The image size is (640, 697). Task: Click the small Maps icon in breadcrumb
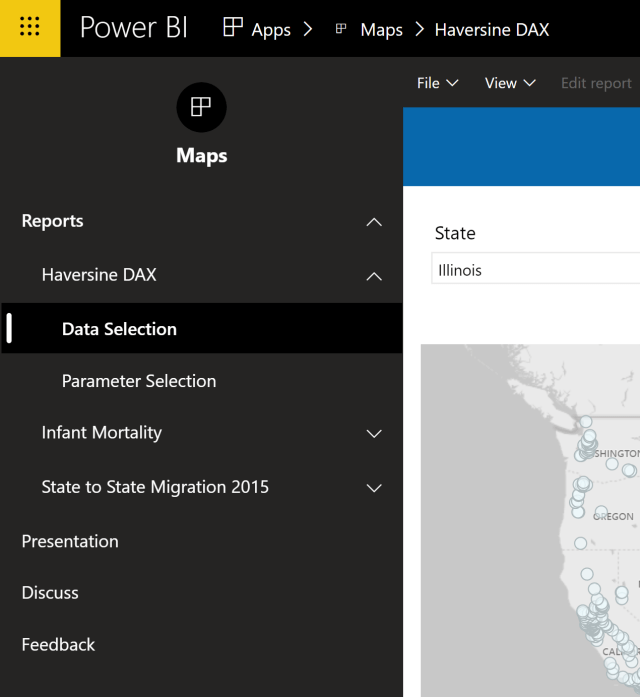click(341, 29)
